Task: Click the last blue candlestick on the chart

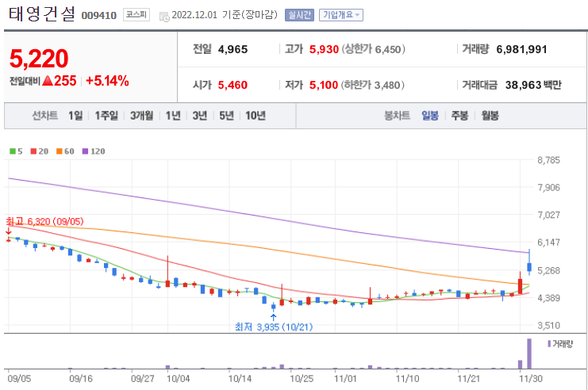Action: pos(529,267)
